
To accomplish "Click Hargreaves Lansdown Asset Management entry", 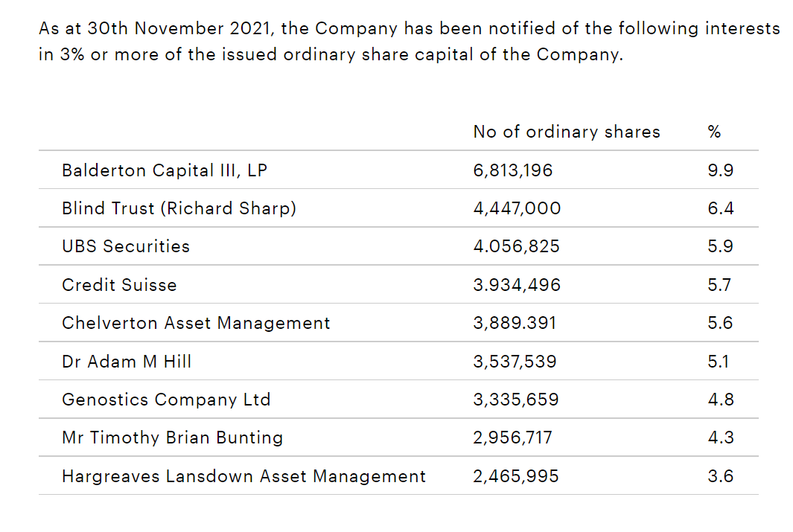I will click(x=243, y=476).
